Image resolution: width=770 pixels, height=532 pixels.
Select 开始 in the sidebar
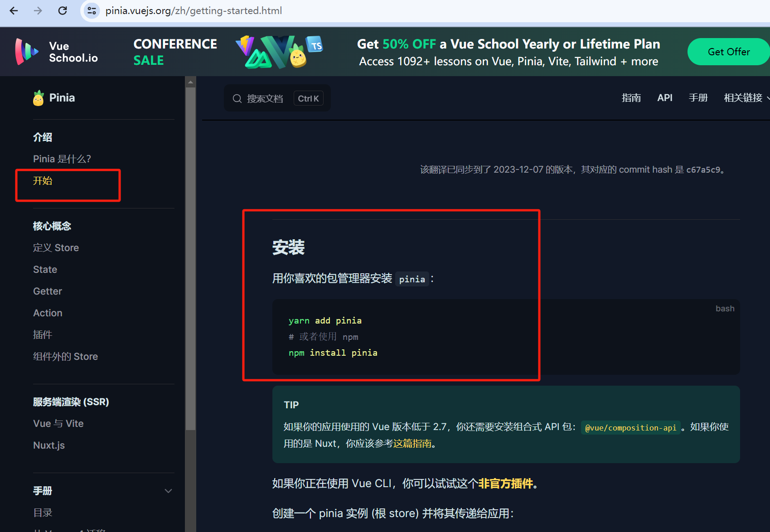pyautogui.click(x=43, y=180)
